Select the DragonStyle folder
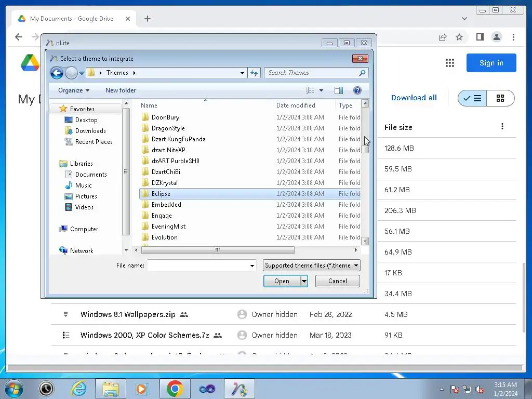 click(168, 128)
